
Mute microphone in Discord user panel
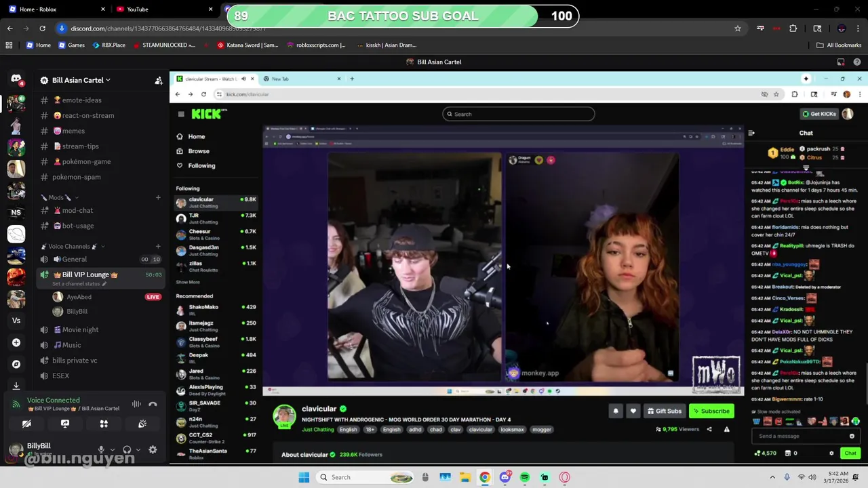101,449
